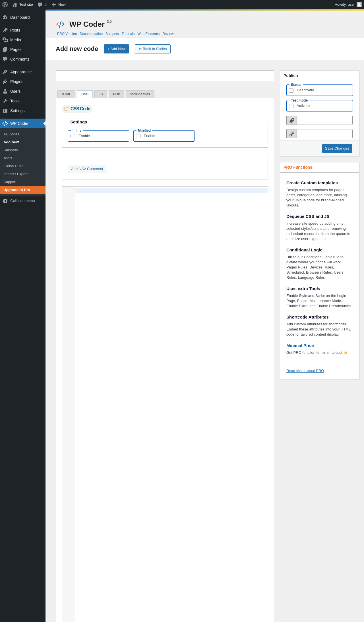Click the home icon beside Test site
The width and height of the screenshot is (364, 622).
point(15,5)
